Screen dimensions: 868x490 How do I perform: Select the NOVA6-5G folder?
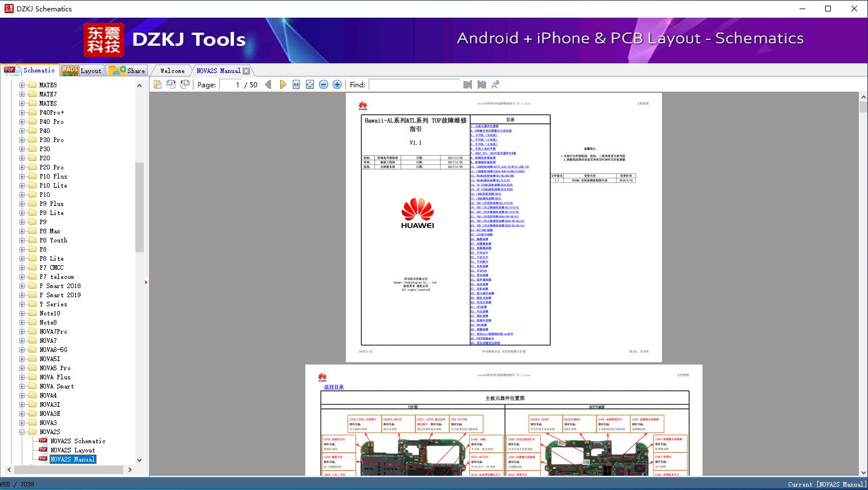(53, 350)
